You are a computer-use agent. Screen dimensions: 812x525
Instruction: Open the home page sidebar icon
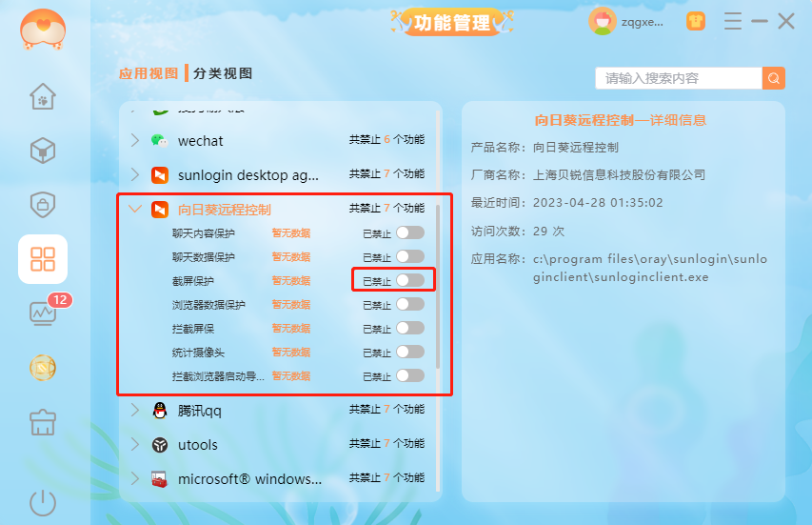point(43,96)
